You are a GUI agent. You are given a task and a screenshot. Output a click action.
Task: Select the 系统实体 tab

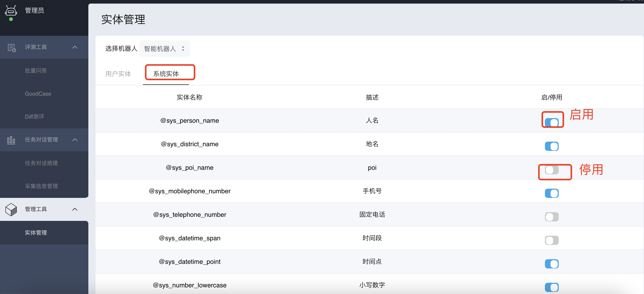166,74
